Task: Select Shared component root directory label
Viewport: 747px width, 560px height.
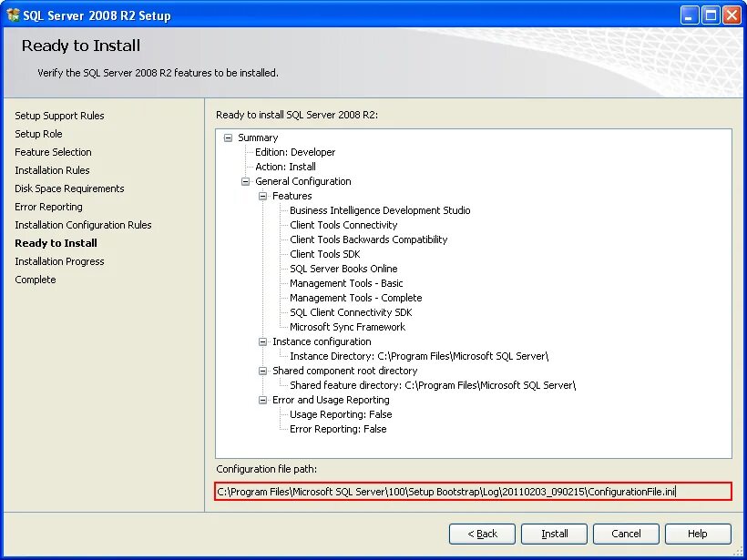Action: point(345,371)
